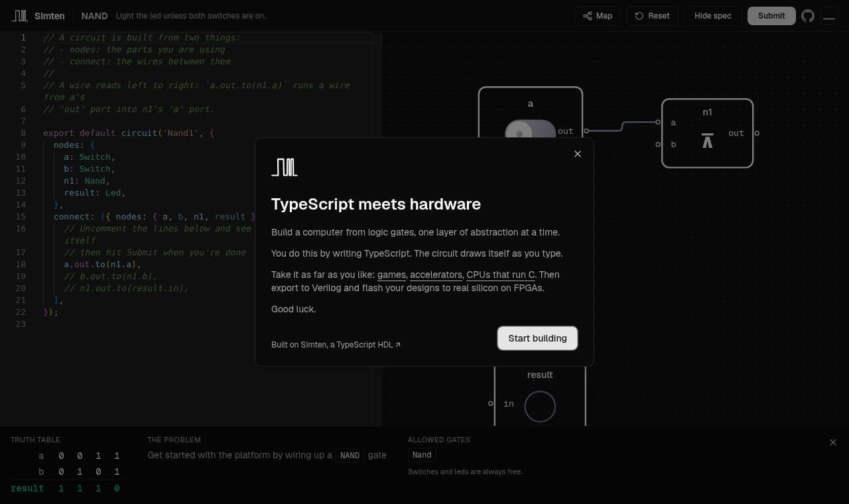Click 'n1: Nand,' code line
Image resolution: width=849 pixels, height=504 pixels.
[x=88, y=181]
